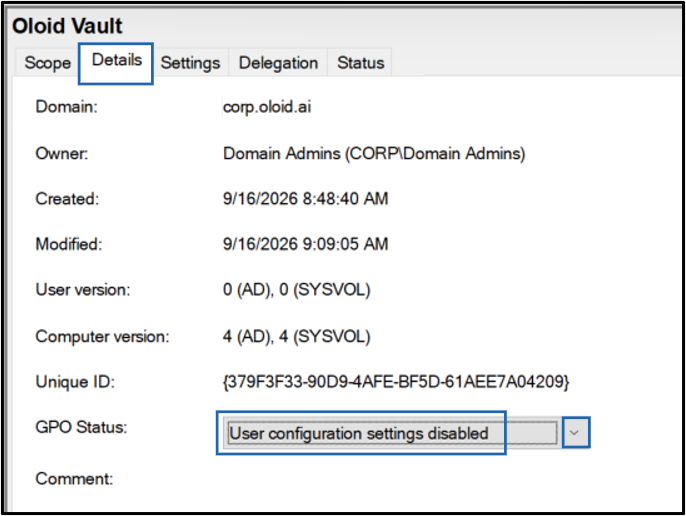Click the Computer version value 4 (AD), 4 (SYSVOL)
This screenshot has height=516, width=686.
(297, 337)
